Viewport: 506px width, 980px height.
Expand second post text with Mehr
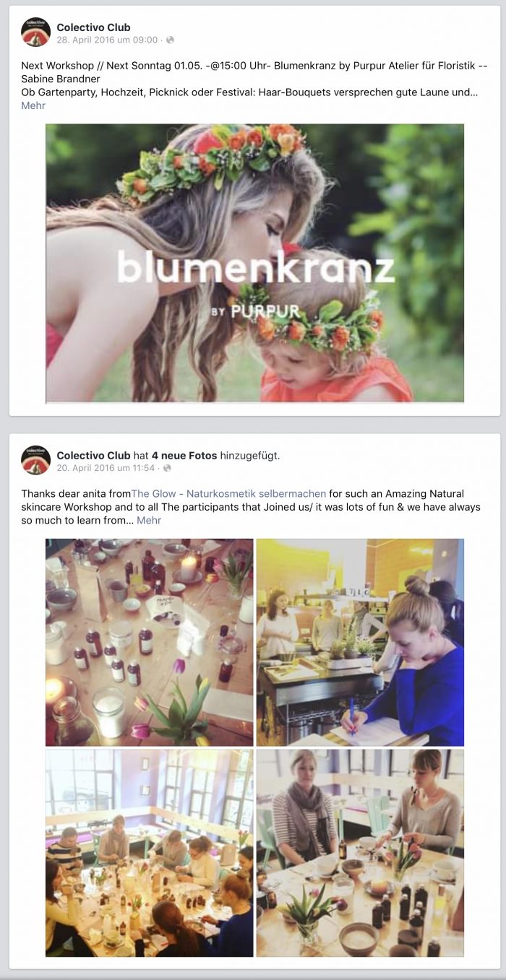(149, 520)
